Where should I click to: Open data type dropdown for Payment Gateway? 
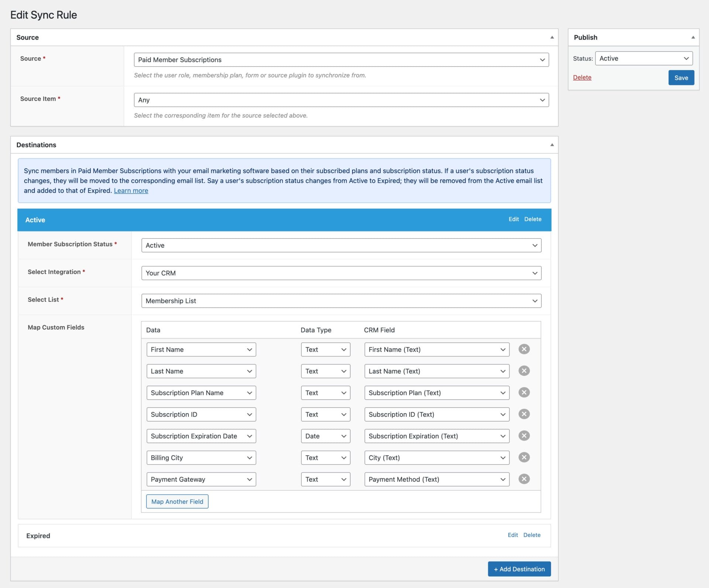(x=325, y=479)
